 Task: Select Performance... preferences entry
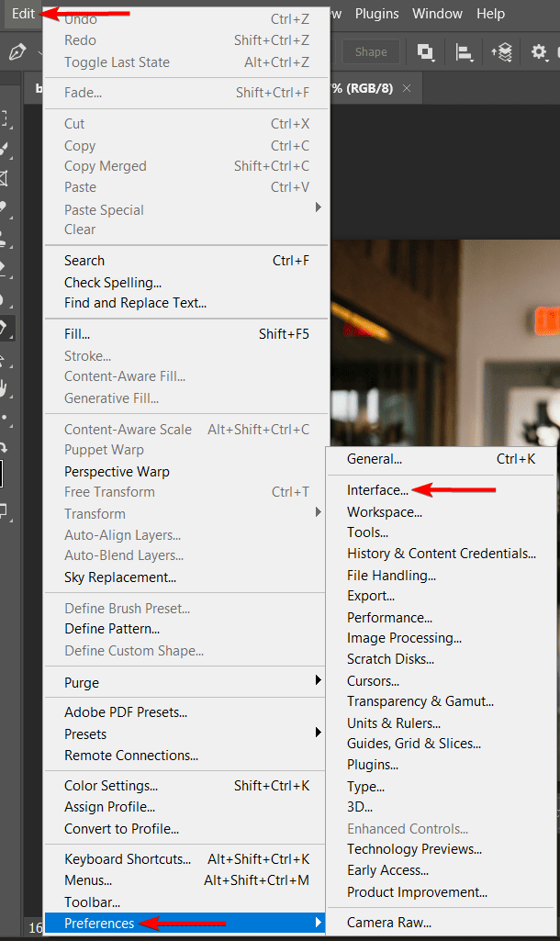pyautogui.click(x=389, y=618)
